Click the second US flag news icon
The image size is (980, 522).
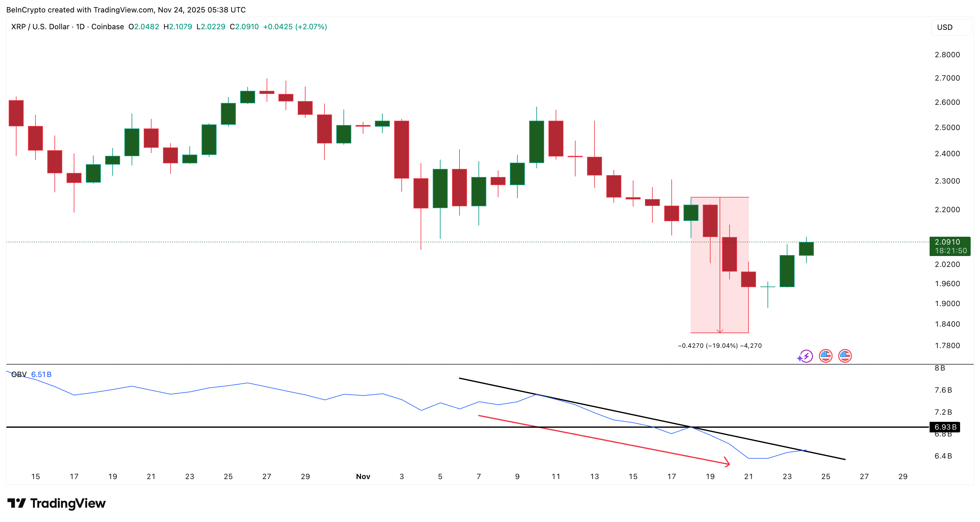(x=845, y=356)
